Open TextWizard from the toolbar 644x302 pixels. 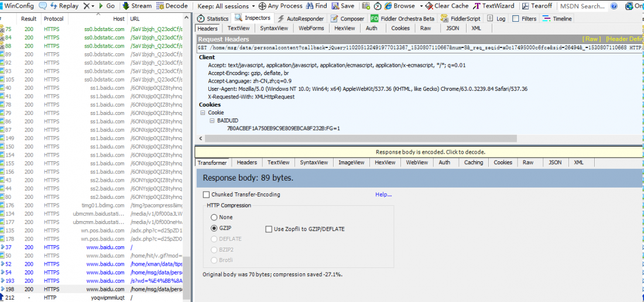(x=494, y=6)
